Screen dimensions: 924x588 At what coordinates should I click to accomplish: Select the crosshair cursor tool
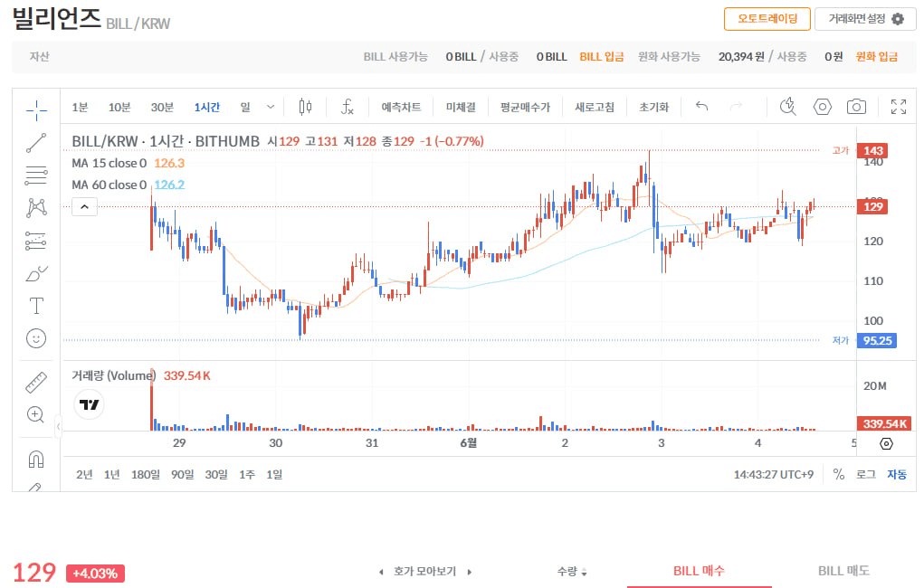[36, 109]
